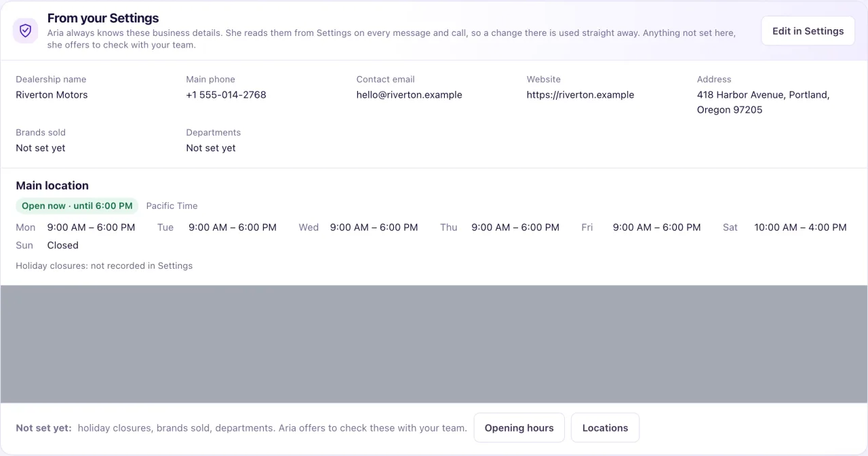Click the Open now until 6:00 PM badge
Viewport: 868px width, 456px height.
77,206
